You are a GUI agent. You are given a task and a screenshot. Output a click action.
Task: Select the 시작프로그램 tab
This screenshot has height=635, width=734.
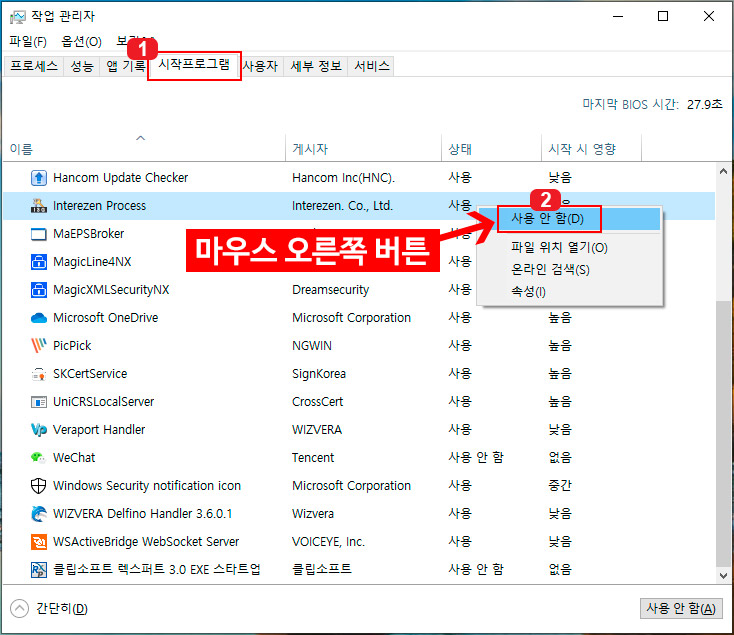(x=194, y=65)
